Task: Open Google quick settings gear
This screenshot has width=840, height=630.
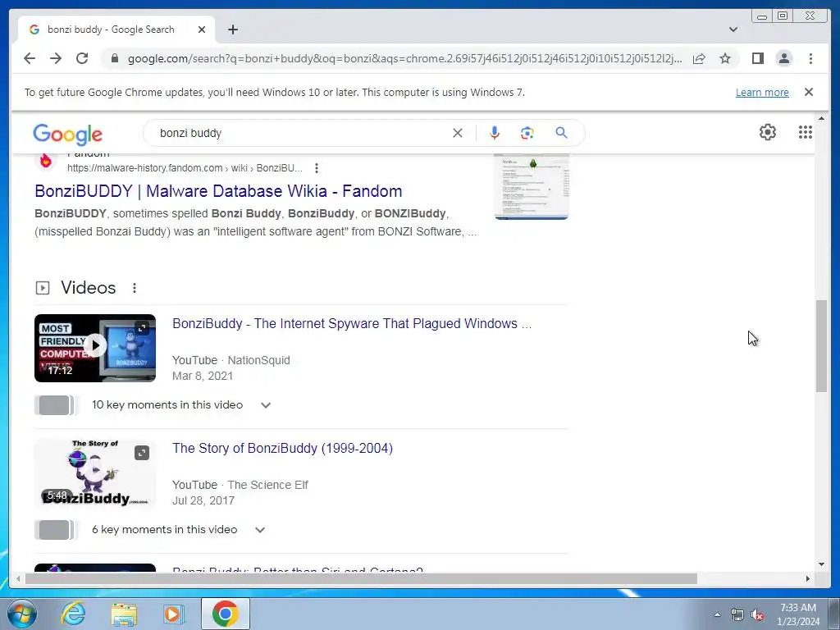Action: coord(767,132)
